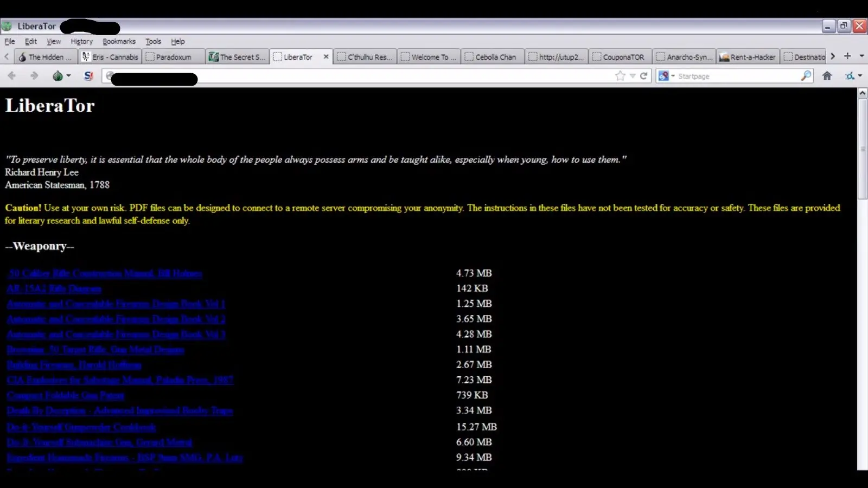Click the 7.23 MB file size
868x488 pixels.
pos(474,380)
